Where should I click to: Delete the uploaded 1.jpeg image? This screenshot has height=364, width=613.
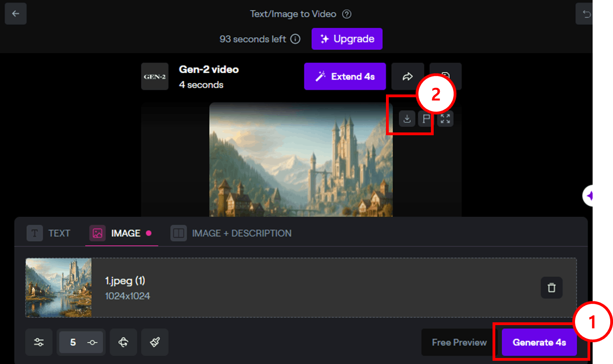[x=551, y=288]
